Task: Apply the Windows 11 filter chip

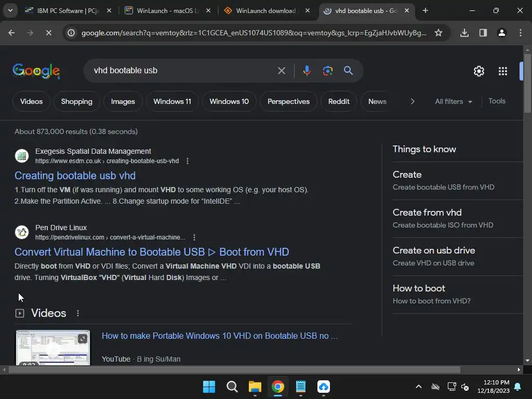Action: pos(172,101)
